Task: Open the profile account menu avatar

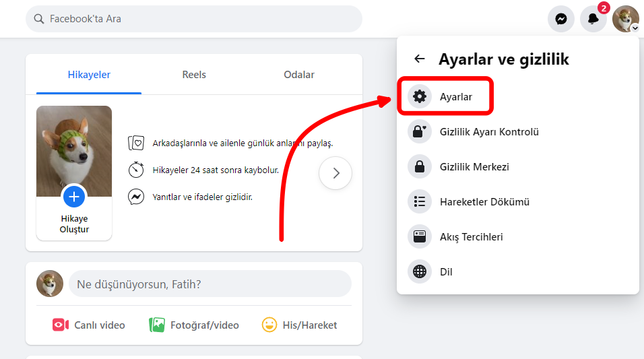Action: pyautogui.click(x=625, y=19)
